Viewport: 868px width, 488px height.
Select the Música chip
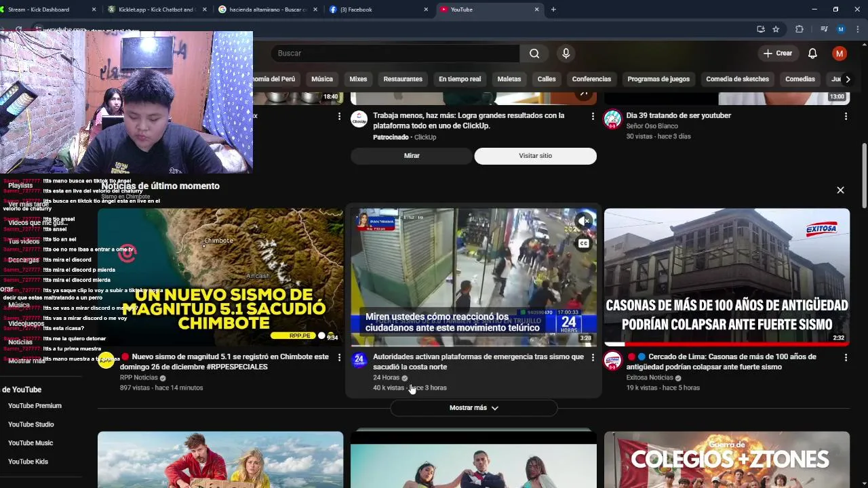click(322, 79)
